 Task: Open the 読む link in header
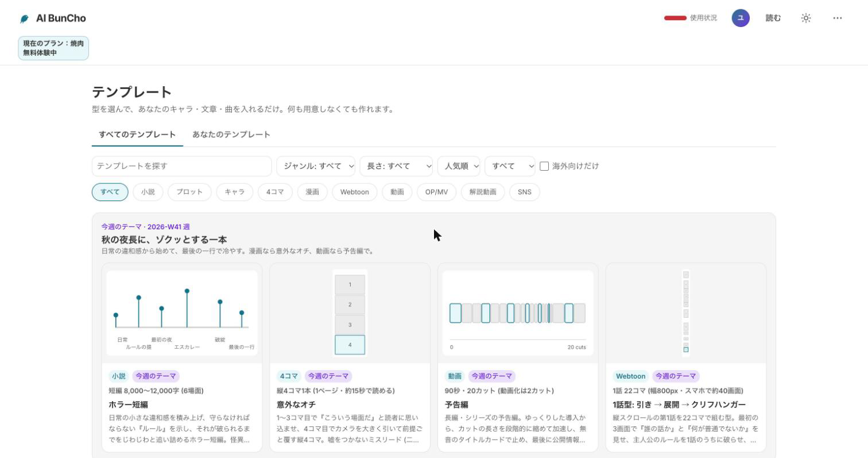[773, 18]
